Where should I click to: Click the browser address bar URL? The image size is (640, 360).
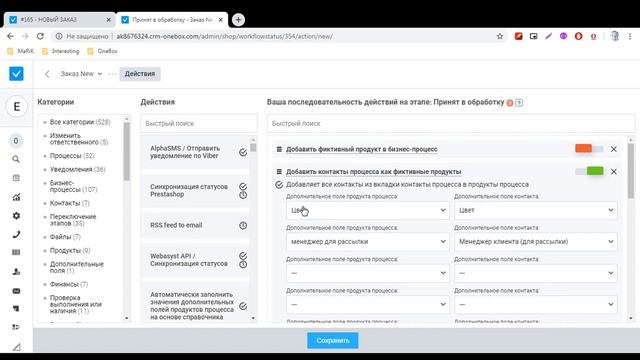pyautogui.click(x=224, y=36)
